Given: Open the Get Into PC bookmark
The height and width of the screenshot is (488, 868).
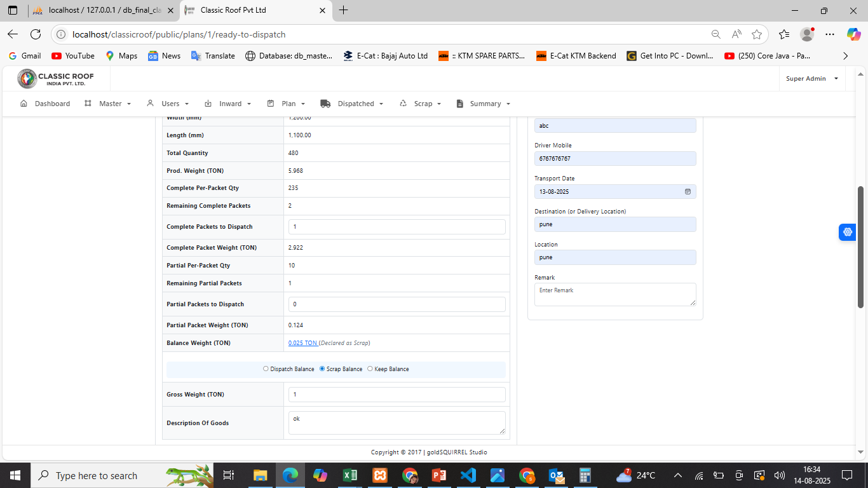Looking at the screenshot, I should pyautogui.click(x=670, y=56).
